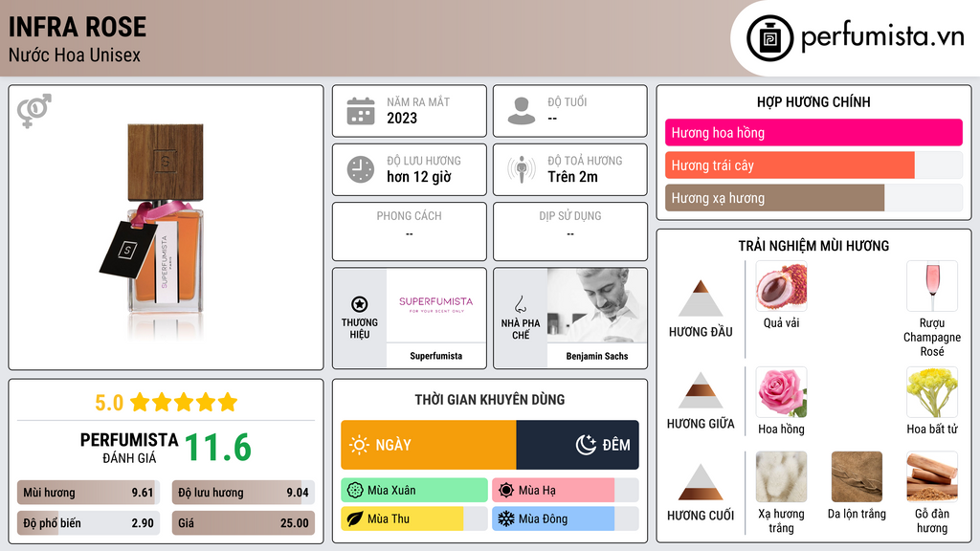Viewport: 980px width, 551px height.
Task: Click the Mùa Đông season bar
Action: click(565, 518)
